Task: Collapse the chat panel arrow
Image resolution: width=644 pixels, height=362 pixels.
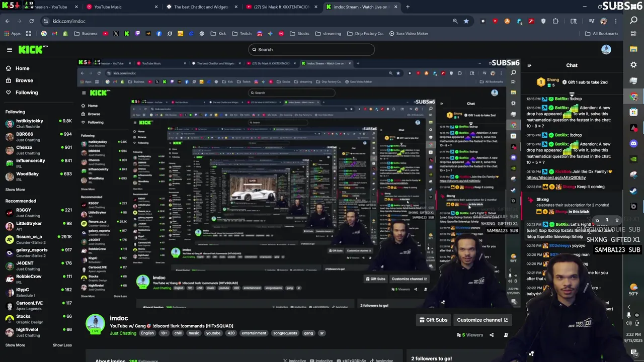Action: tap(529, 65)
